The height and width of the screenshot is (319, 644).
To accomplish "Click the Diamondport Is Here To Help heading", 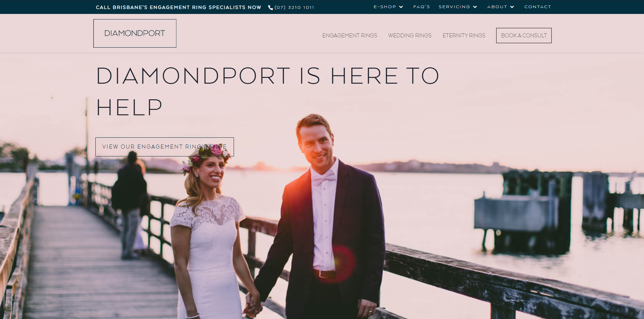I will [268, 91].
